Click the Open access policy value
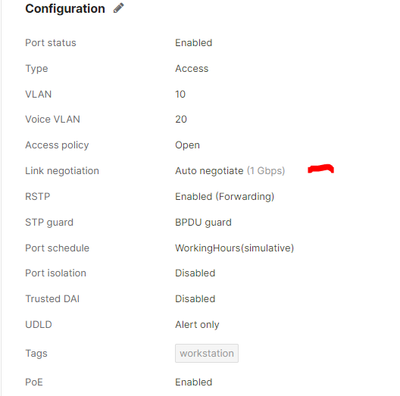400x396 pixels. point(187,145)
